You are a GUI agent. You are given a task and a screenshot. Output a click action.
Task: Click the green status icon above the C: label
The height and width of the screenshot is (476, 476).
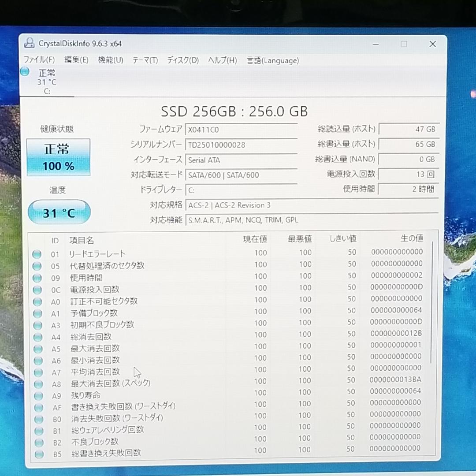tap(25, 71)
